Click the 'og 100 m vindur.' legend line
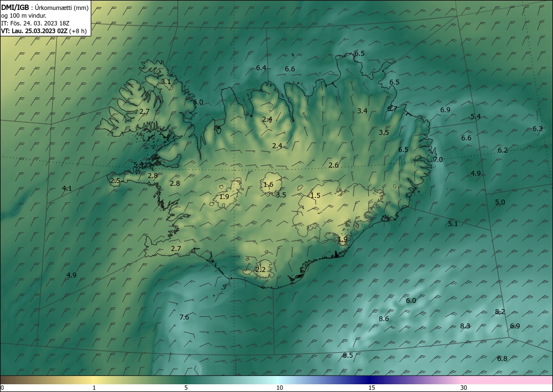The image size is (553, 392). click(24, 15)
